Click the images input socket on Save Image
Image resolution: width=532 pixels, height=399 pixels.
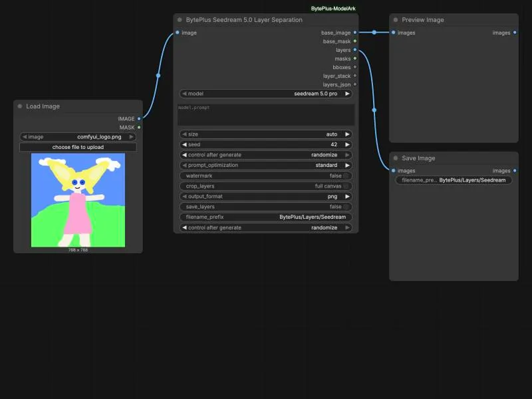(393, 171)
